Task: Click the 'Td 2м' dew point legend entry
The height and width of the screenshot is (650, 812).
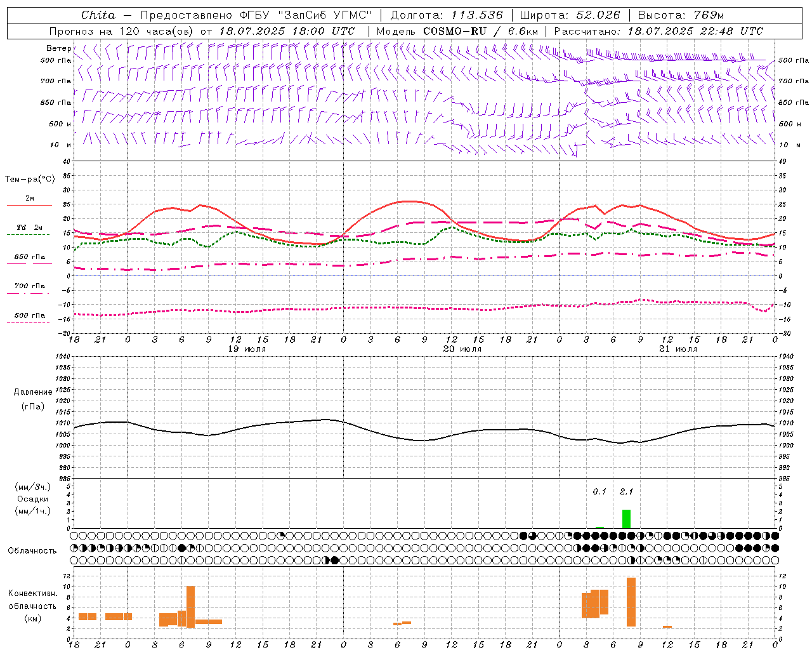Action: coord(29,227)
